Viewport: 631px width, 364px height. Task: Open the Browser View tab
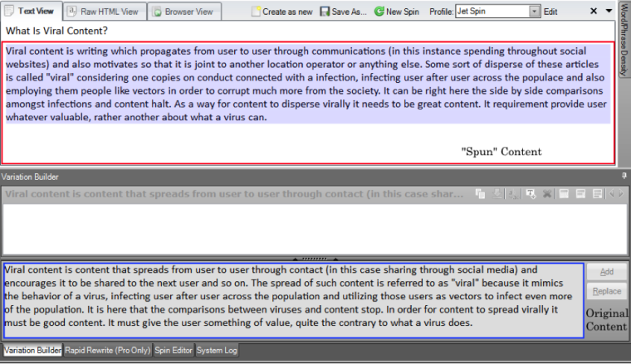click(182, 12)
